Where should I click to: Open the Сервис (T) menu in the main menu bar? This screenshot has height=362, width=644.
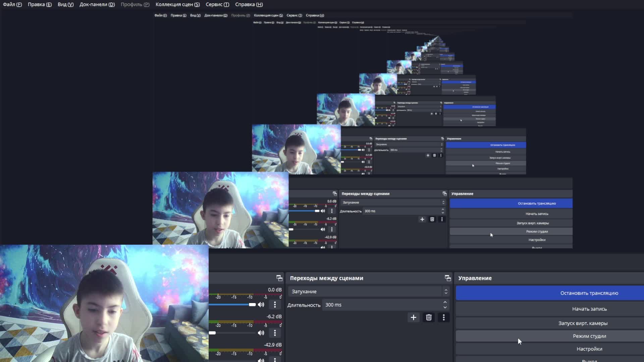217,4
